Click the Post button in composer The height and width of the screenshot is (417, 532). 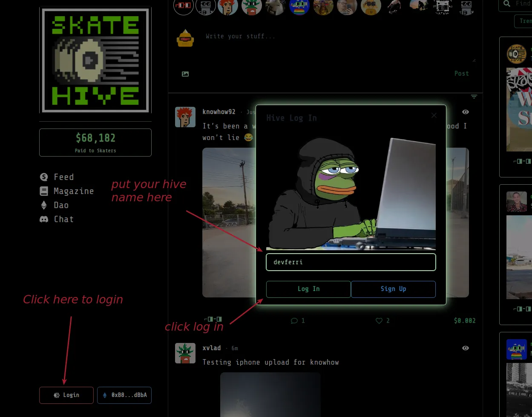pos(461,74)
